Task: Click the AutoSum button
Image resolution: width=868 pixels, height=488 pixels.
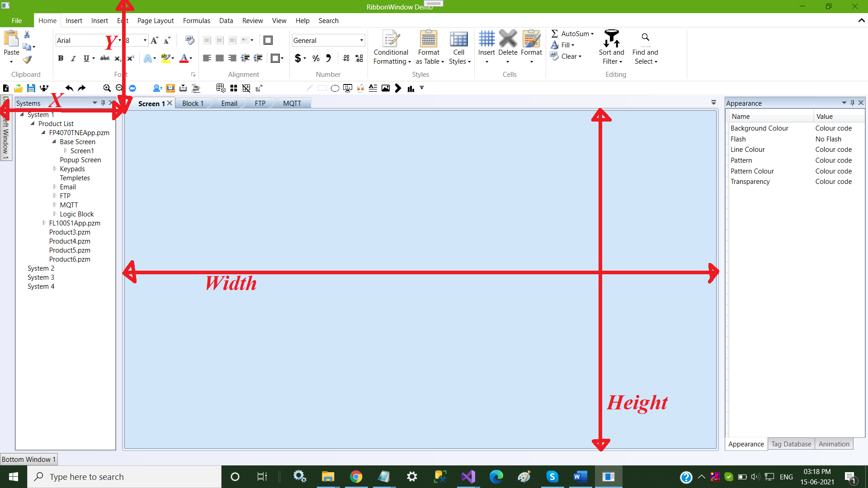Action: 571,34
